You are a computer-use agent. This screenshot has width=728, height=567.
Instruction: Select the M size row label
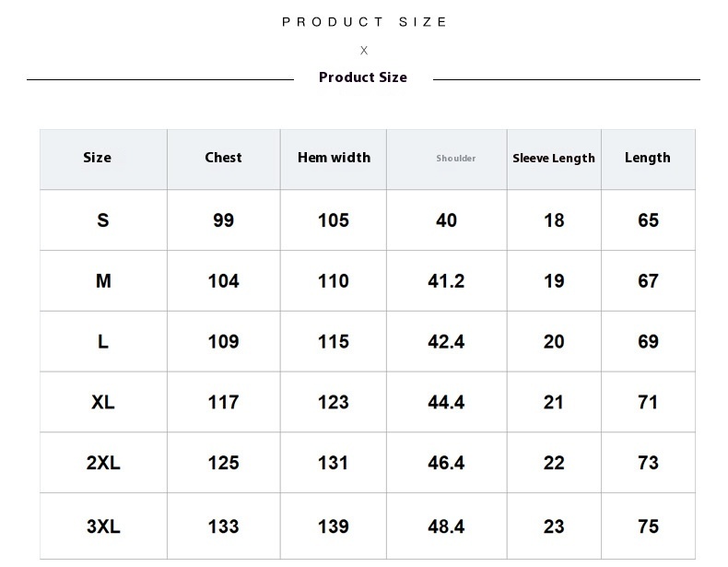[x=103, y=281]
